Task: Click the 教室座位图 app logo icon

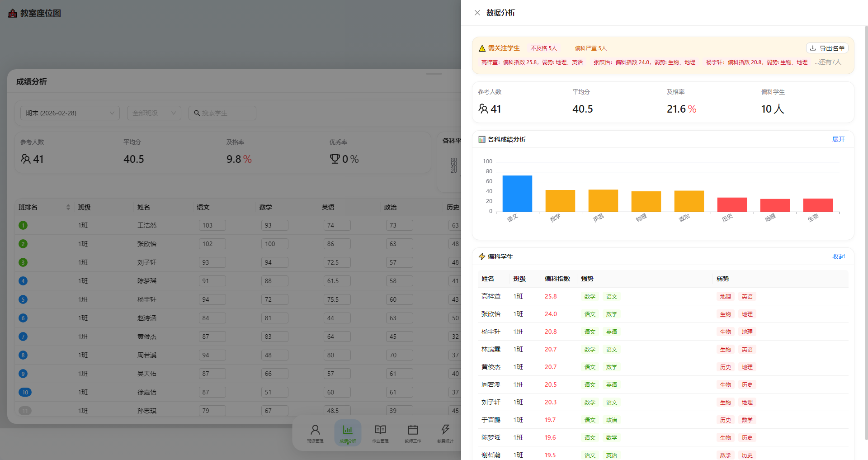Action: click(x=13, y=13)
